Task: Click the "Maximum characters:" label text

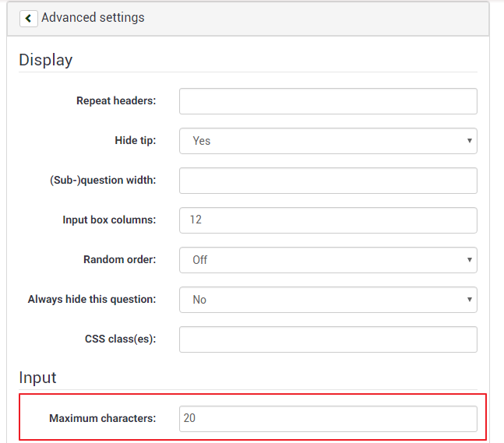Action: (x=102, y=419)
